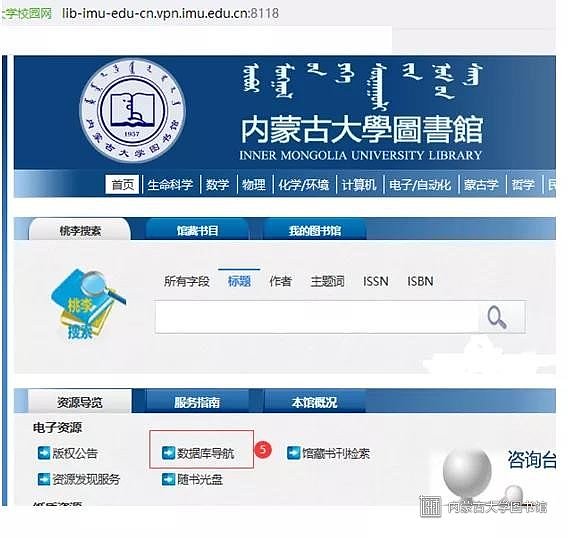Open the 电子/自动化 nav item
Viewport: 568px width, 538px height.
click(420, 185)
